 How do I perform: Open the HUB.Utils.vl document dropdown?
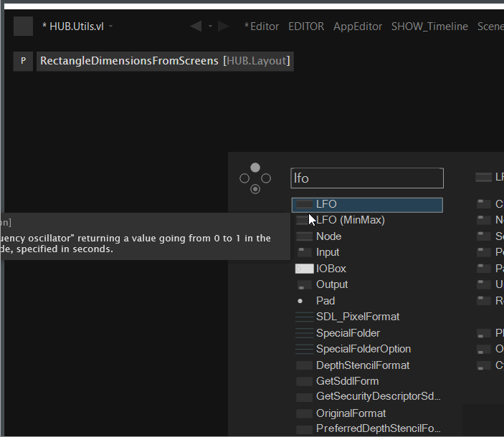[x=111, y=27]
